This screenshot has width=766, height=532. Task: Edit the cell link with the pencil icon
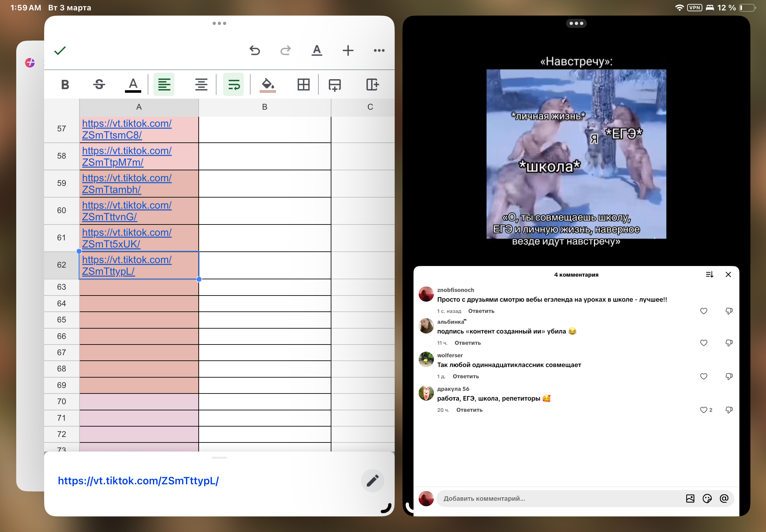(x=373, y=481)
